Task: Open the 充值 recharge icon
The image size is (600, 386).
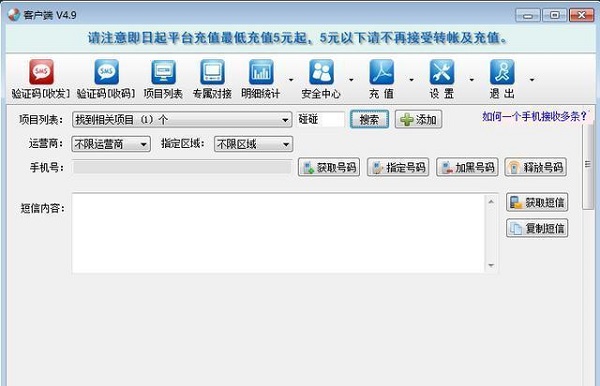Action: [382, 72]
